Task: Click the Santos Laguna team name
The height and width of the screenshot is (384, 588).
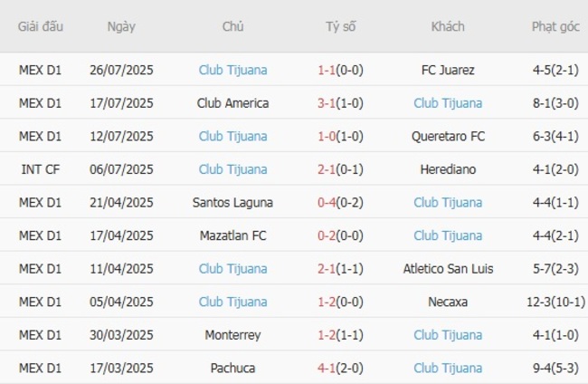Action: (x=232, y=203)
